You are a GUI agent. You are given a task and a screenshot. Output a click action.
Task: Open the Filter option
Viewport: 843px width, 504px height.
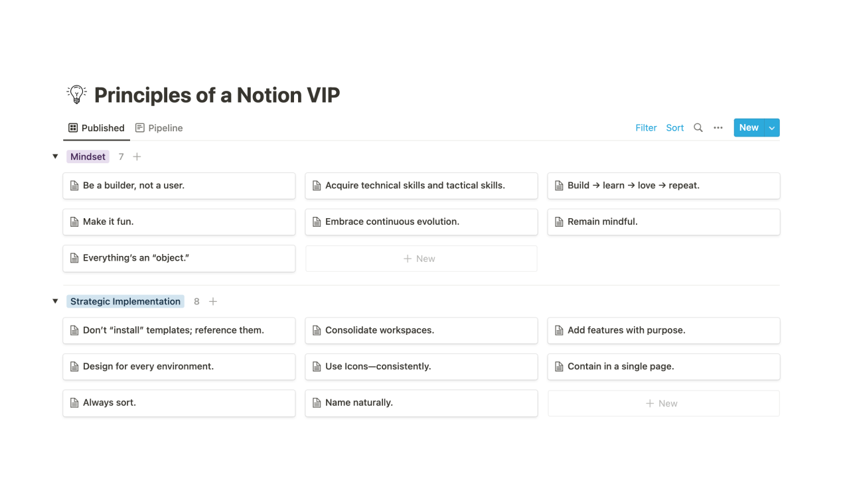[646, 128]
